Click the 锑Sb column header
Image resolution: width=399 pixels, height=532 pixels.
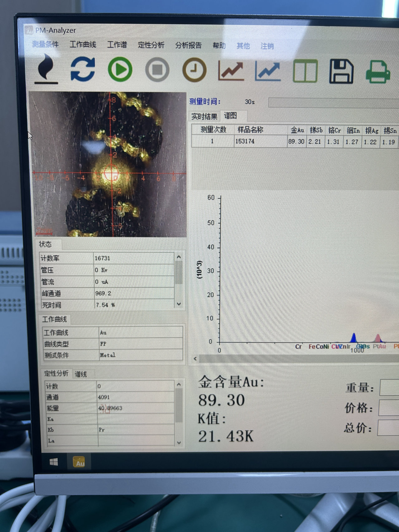click(x=315, y=130)
